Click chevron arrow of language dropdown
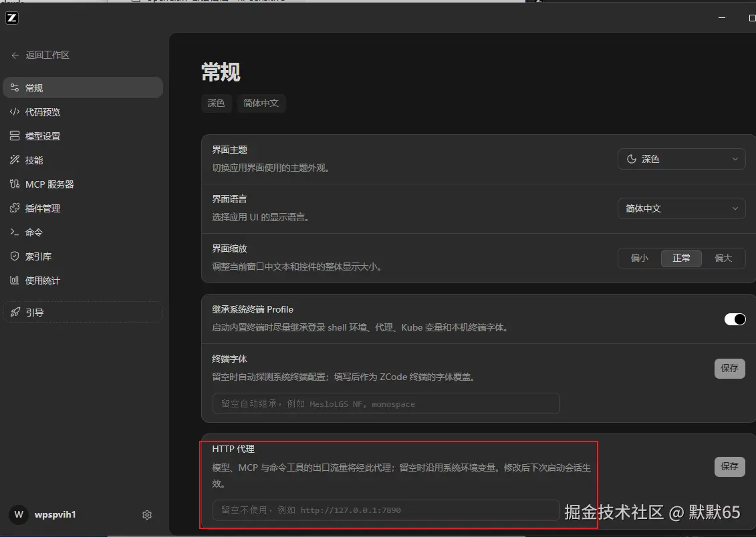The image size is (756, 537). pyautogui.click(x=735, y=208)
